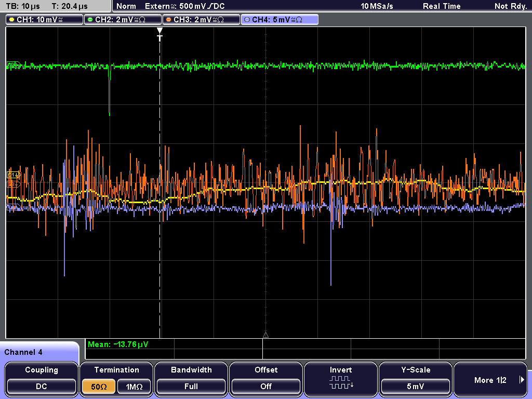Click the Mean measurement result field
Screen dimensions: 532x399
point(129,344)
